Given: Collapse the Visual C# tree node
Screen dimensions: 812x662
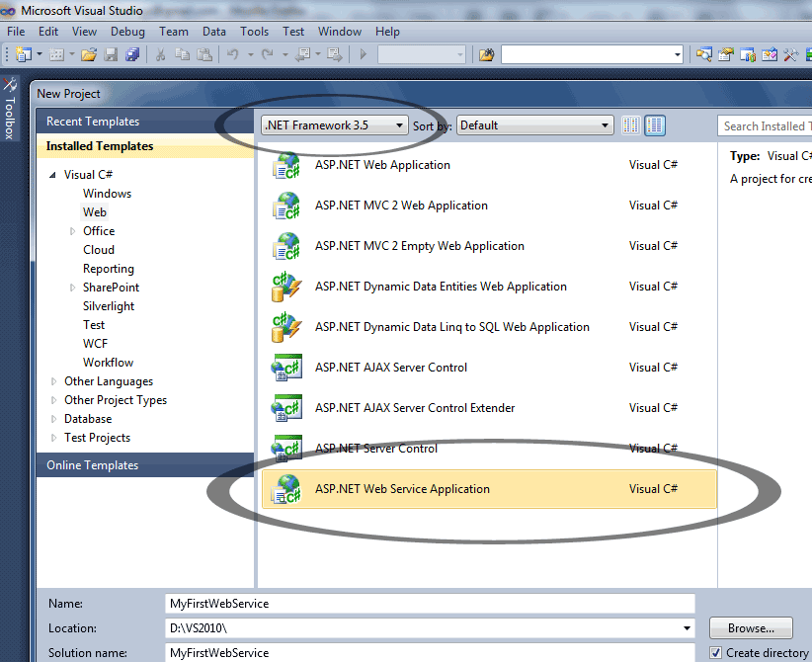Looking at the screenshot, I should coord(52,175).
